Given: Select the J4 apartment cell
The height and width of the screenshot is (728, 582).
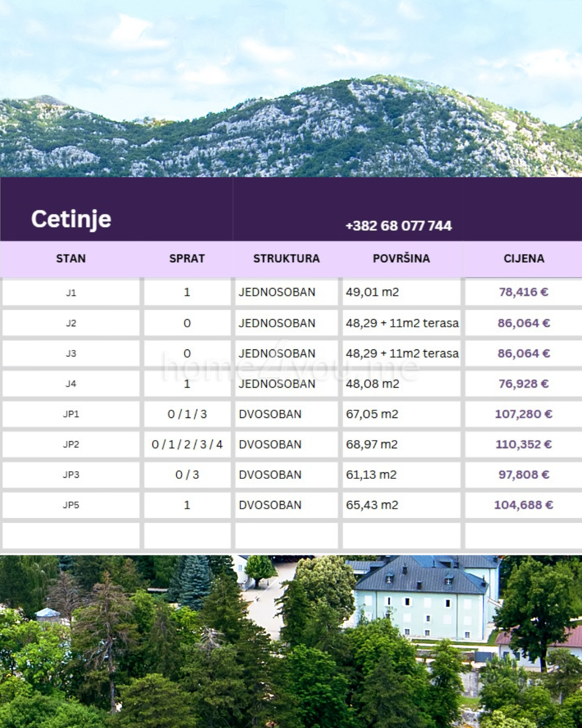Looking at the screenshot, I should pos(71,384).
